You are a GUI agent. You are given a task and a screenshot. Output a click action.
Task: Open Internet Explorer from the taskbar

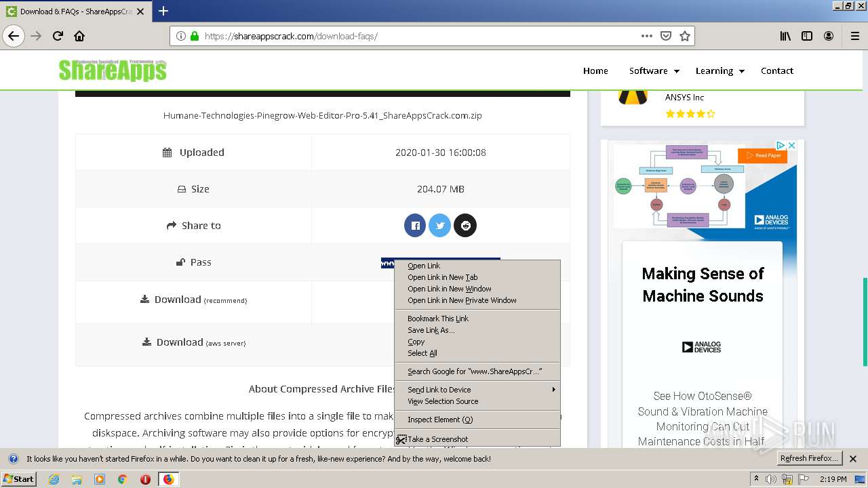[x=54, y=479]
